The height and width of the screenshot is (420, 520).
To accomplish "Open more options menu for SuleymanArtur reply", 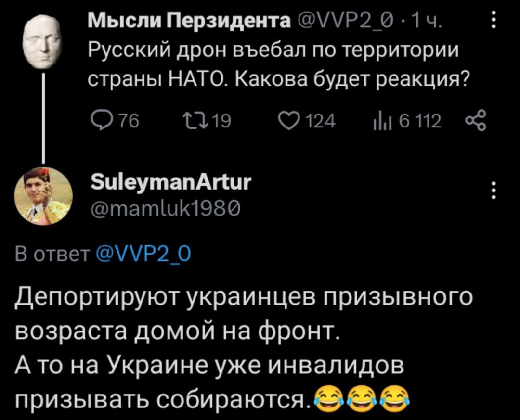I will pyautogui.click(x=492, y=191).
